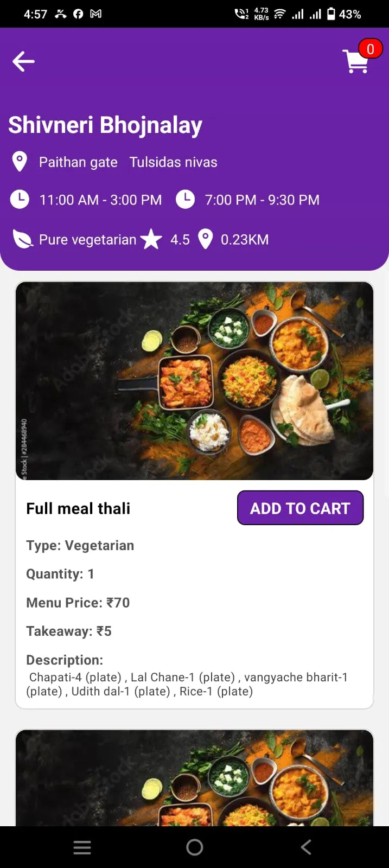389x868 pixels.
Task: Tap the cart badge showing 0 items
Action: 371,49
